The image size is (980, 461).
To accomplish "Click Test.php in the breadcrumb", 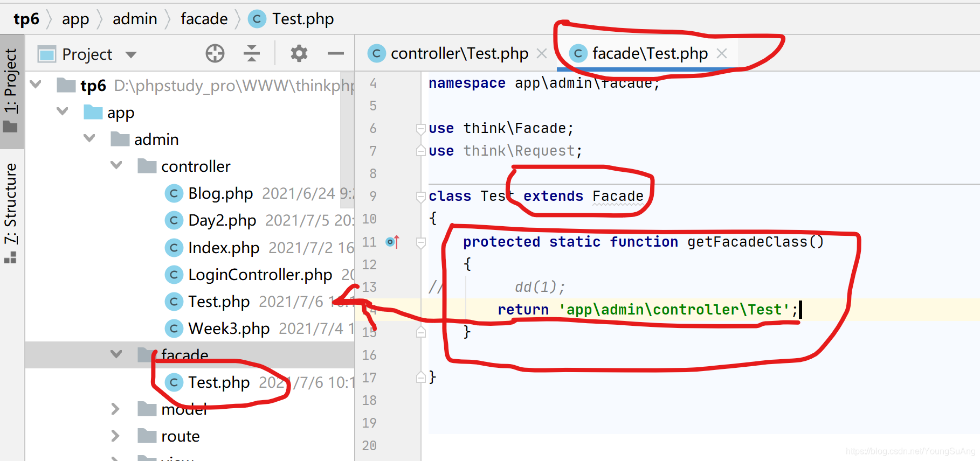I will [302, 19].
